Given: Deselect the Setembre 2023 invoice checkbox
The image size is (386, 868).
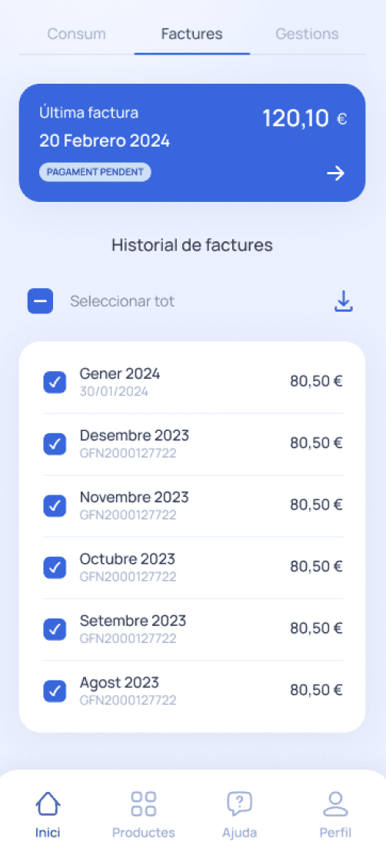Looking at the screenshot, I should (x=55, y=629).
